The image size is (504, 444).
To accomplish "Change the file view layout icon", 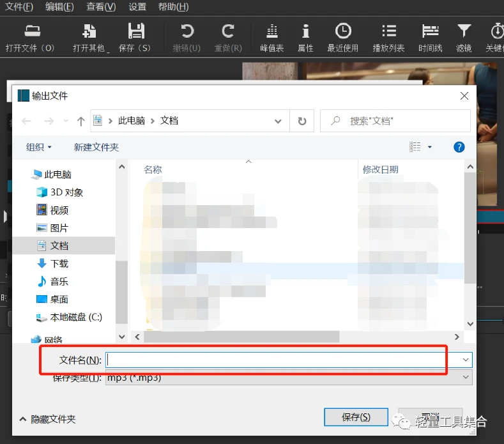I will coord(415,147).
